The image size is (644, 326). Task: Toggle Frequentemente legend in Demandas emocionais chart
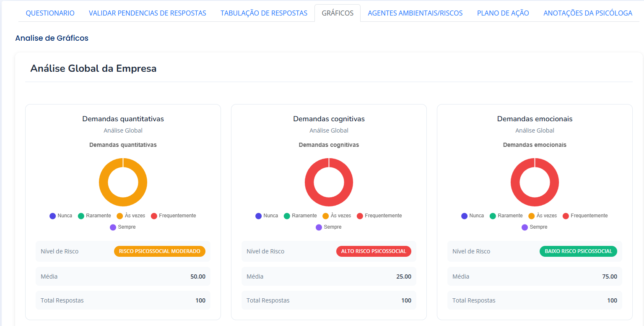point(585,216)
